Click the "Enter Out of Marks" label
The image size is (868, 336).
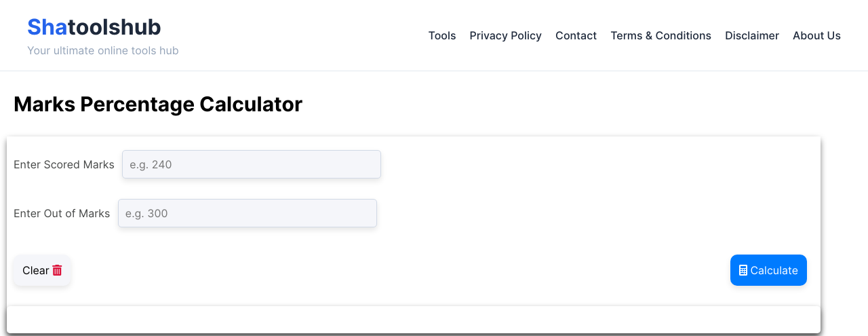pyautogui.click(x=62, y=213)
